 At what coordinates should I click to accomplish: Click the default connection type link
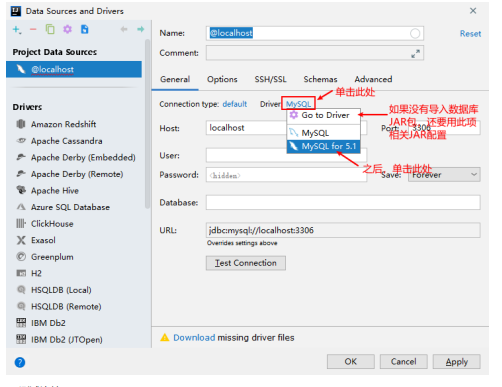(x=235, y=104)
